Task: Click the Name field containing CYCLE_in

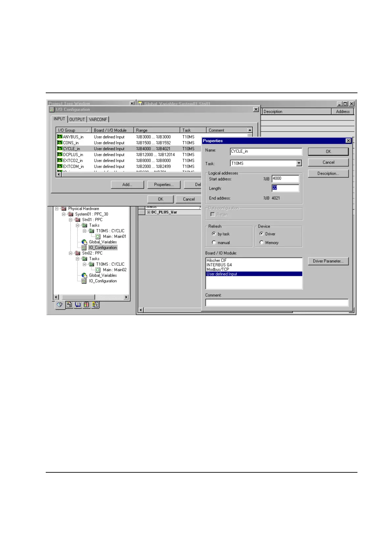Action: 266,151
